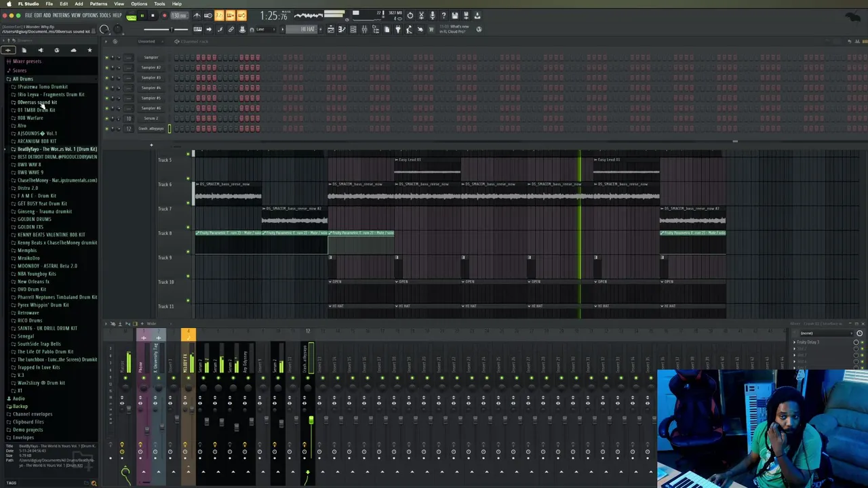The width and height of the screenshot is (868, 488).
Task: Open the Mixer presets browser entry
Action: (x=26, y=61)
